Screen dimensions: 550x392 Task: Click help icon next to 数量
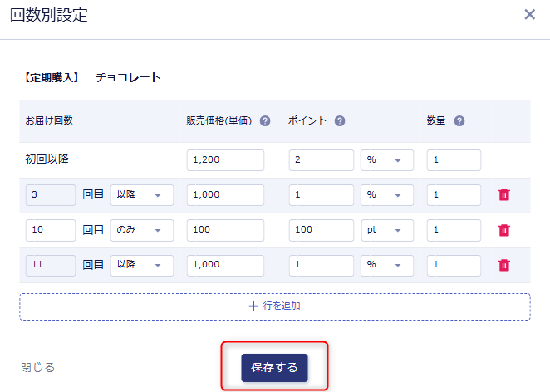tap(459, 120)
